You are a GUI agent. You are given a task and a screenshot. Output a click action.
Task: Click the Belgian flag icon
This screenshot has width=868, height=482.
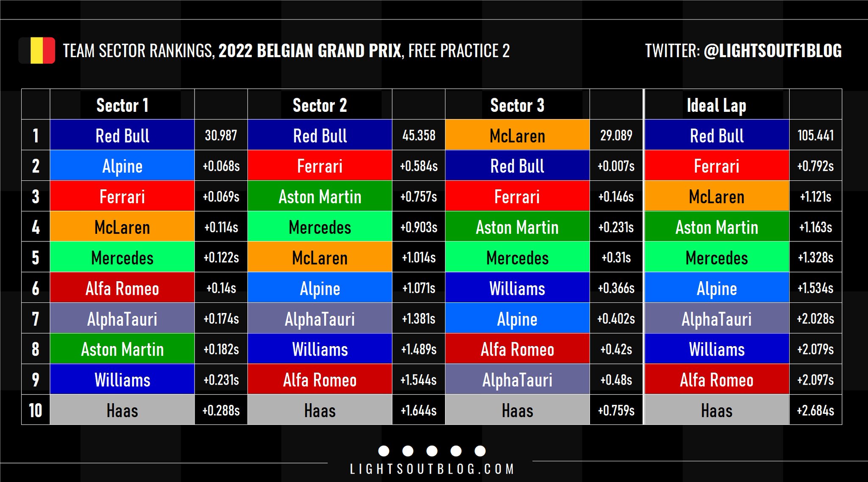pos(37,51)
